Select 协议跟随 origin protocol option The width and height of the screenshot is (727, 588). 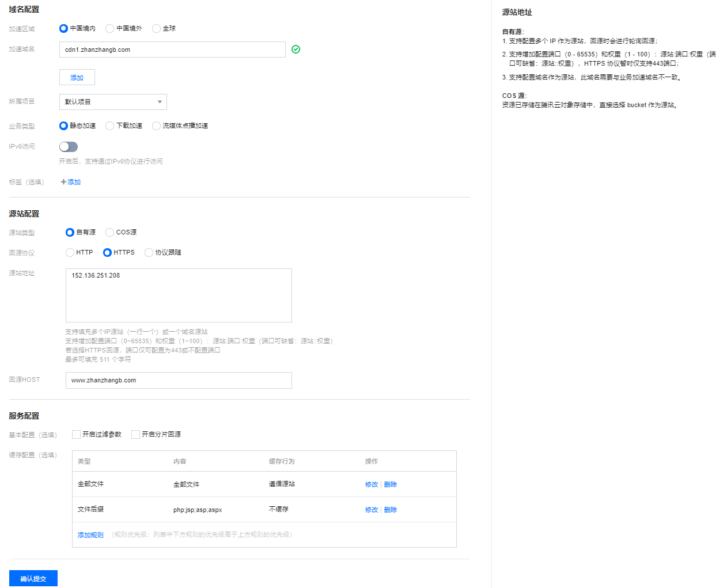149,252
